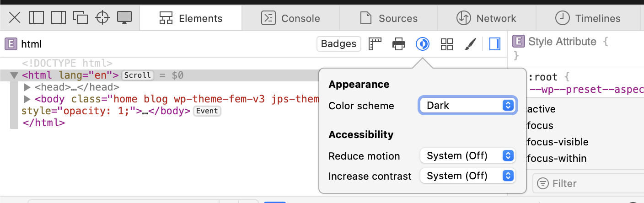The width and height of the screenshot is (644, 203).
Task: Click the Event badge on body
Action: [x=207, y=111]
